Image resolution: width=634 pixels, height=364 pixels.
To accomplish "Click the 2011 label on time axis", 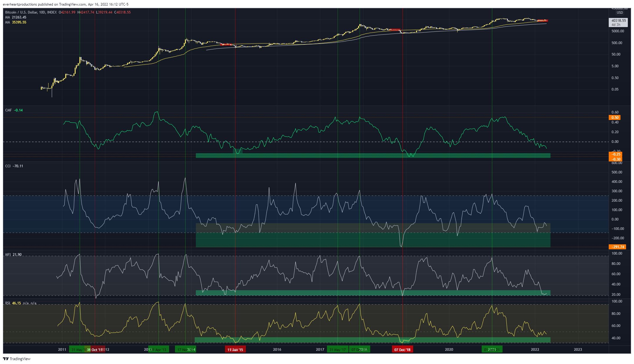I will pyautogui.click(x=62, y=350).
